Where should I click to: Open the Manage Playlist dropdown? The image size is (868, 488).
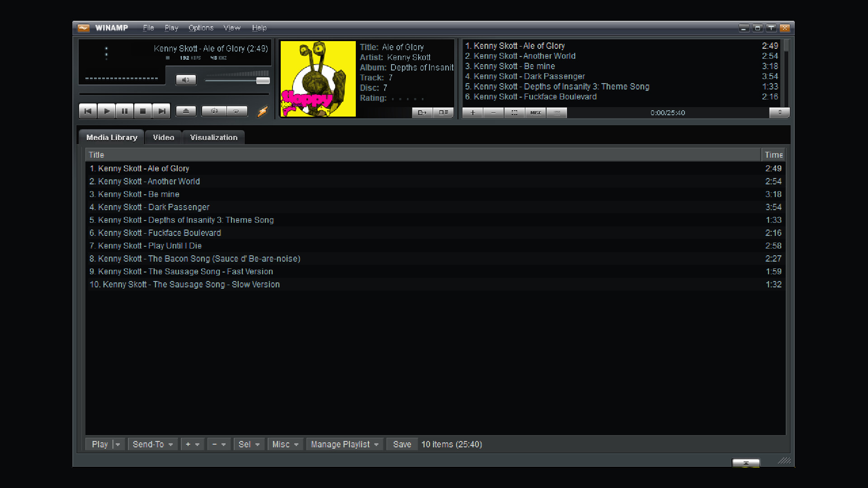click(x=344, y=444)
